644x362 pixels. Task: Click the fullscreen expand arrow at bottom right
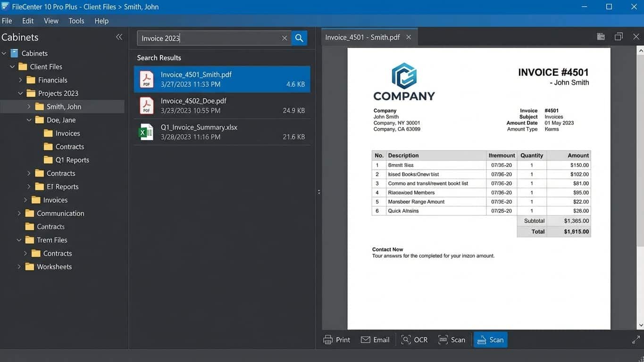pyautogui.click(x=636, y=339)
